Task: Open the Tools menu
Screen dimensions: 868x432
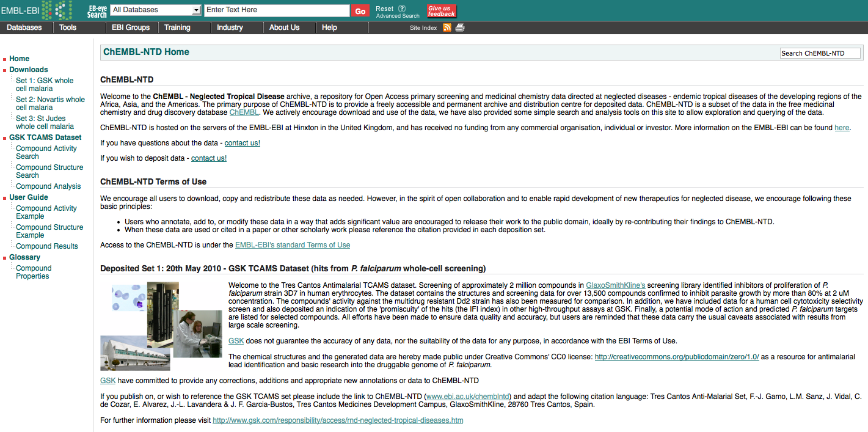Action: 68,27
